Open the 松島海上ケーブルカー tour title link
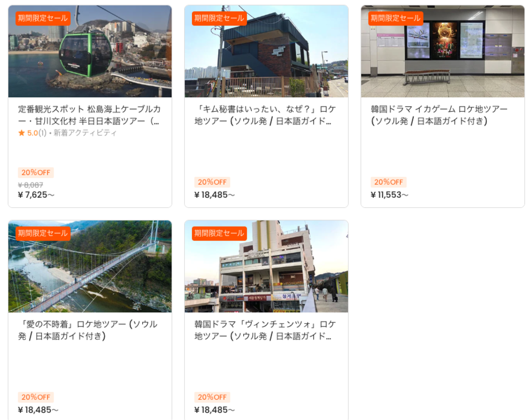Viewport: 531px width, 420px height. (90, 115)
